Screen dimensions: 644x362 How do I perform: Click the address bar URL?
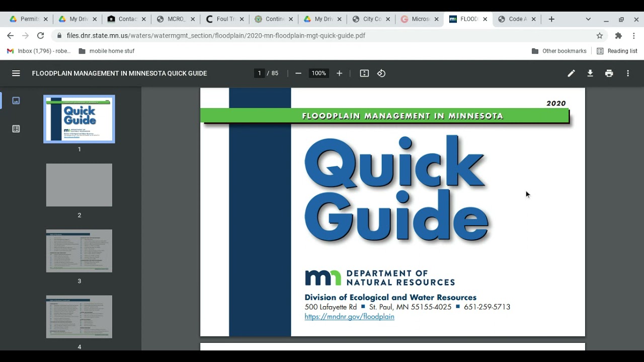[x=216, y=36]
